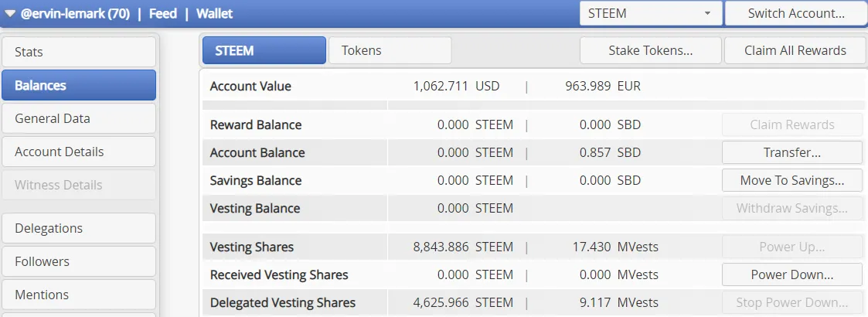Click the Power Up... button
Viewport: 868px width, 317px height.
tap(792, 247)
